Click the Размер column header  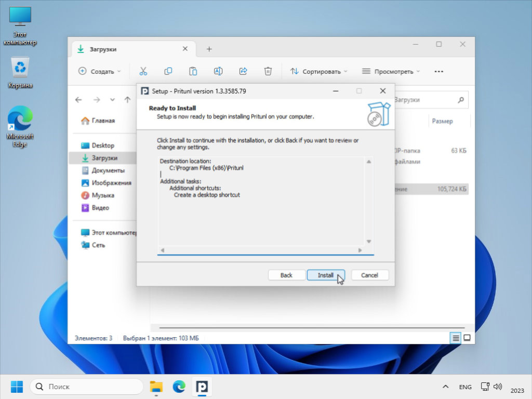coord(442,121)
